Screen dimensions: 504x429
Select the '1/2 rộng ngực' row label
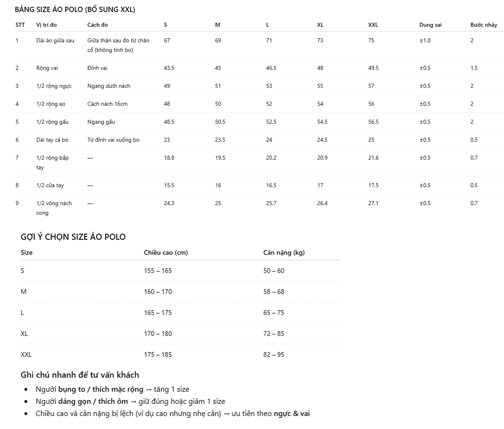54,86
